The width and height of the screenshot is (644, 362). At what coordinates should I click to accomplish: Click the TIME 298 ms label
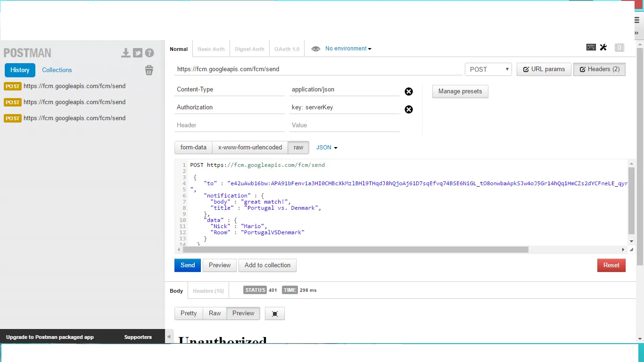[299, 290]
